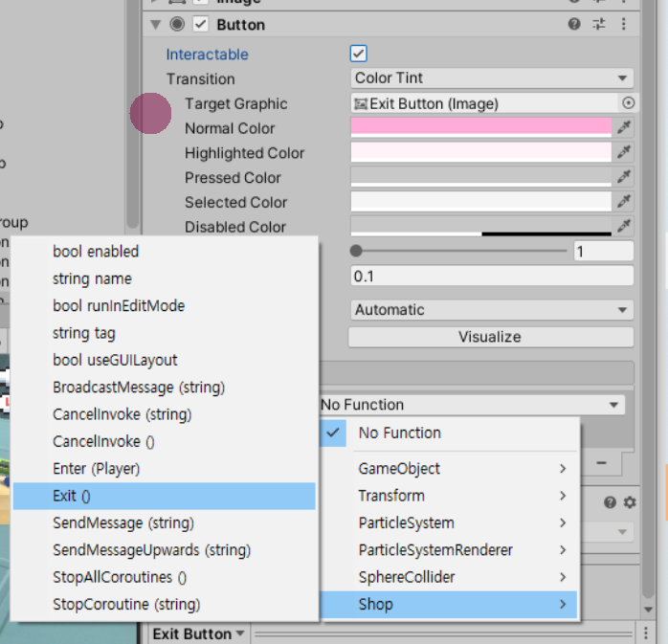Image resolution: width=668 pixels, height=644 pixels.
Task: Pick Selected Color with the eyedropper
Action: coord(624,201)
